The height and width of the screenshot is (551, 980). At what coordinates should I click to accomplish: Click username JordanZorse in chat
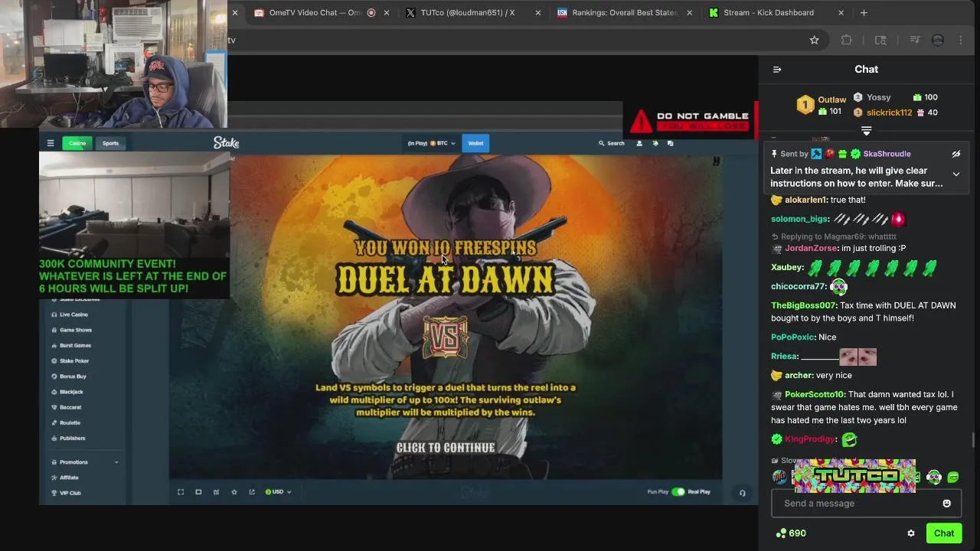click(x=811, y=248)
